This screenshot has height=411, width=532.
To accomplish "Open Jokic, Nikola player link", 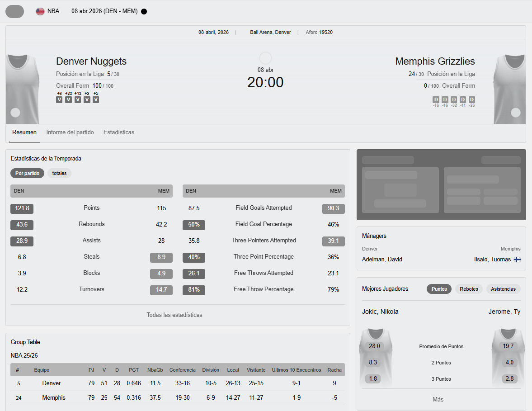I will click(380, 312).
